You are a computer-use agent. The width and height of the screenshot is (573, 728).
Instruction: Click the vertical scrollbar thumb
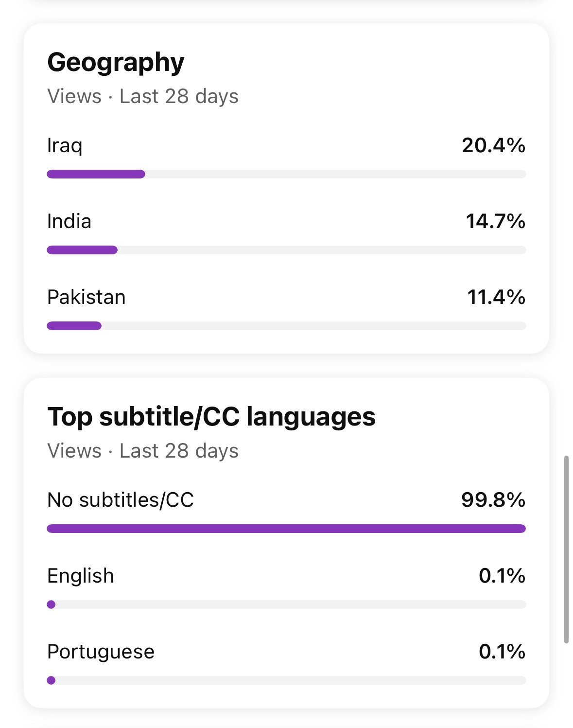566,550
